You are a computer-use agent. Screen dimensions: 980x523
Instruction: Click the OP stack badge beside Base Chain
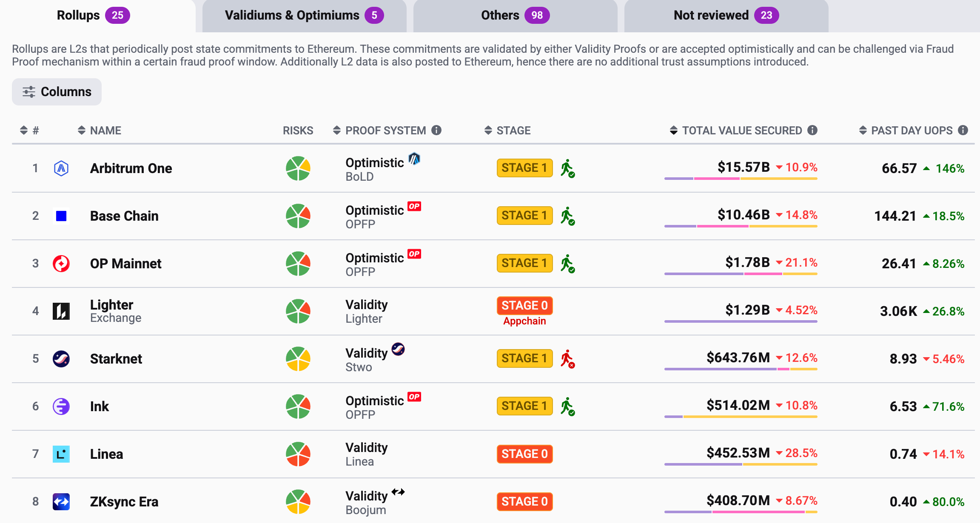(414, 206)
